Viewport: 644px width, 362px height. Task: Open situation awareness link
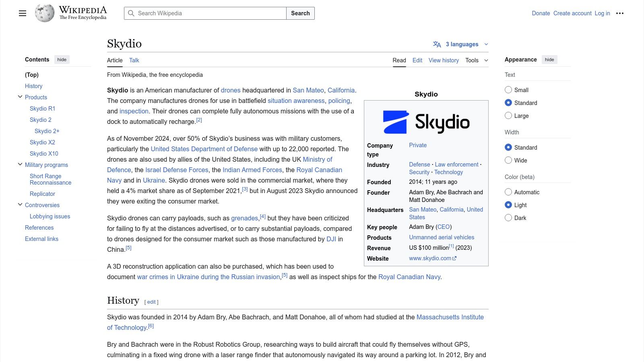pyautogui.click(x=296, y=101)
